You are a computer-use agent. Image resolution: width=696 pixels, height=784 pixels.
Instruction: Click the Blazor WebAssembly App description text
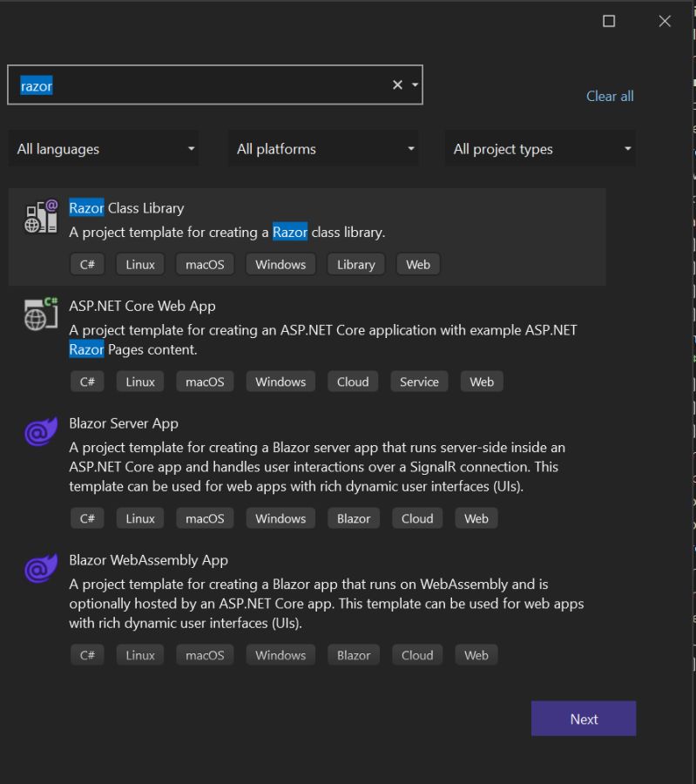click(x=327, y=604)
